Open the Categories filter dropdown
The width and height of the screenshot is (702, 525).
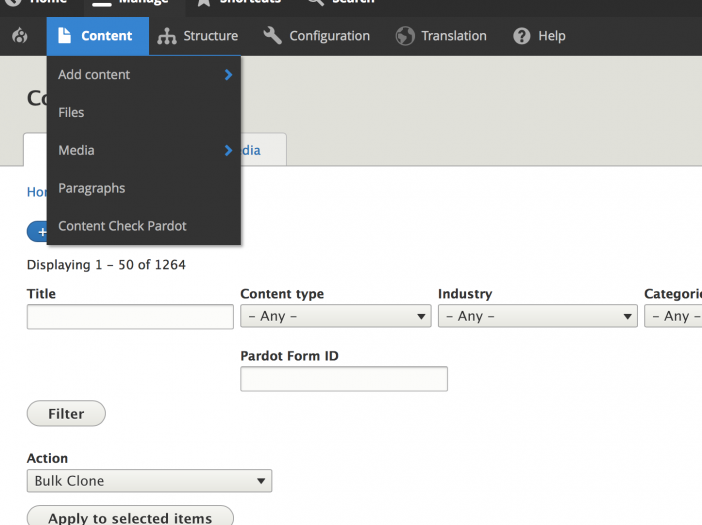[674, 316]
